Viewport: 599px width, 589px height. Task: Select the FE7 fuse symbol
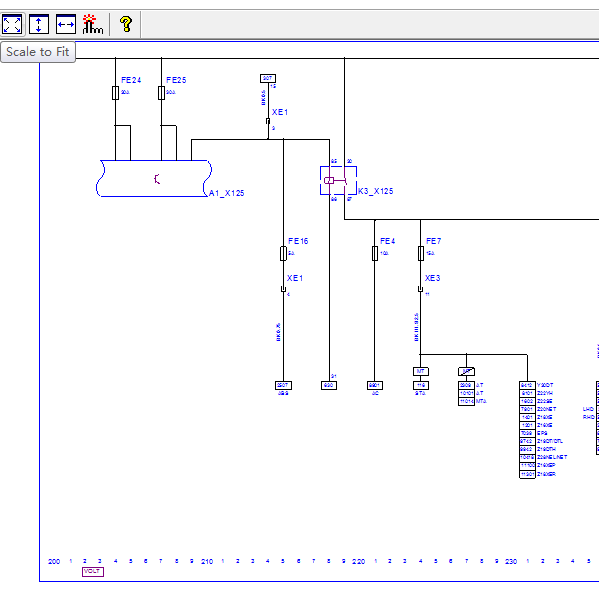(x=421, y=254)
